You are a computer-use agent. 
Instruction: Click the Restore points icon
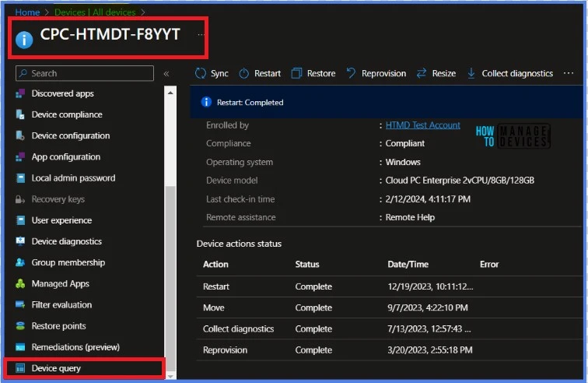click(20, 326)
